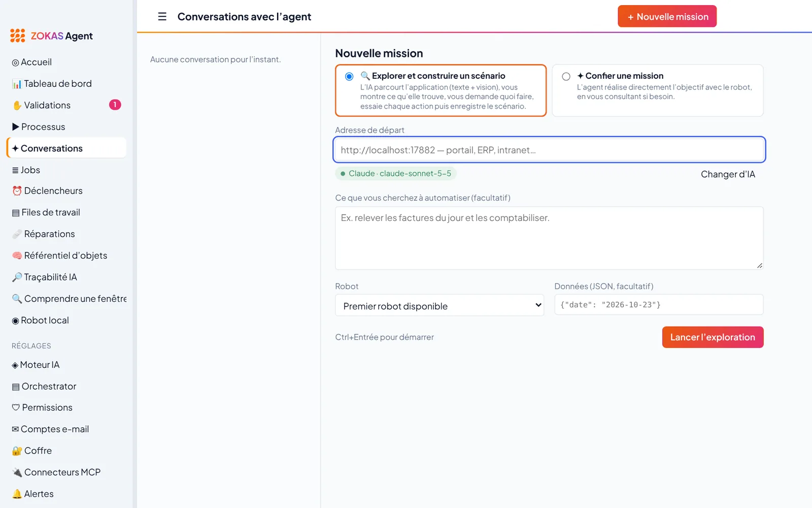Screen dimensions: 812x508
Task: Go to Validations in sidebar
Action: (66, 105)
